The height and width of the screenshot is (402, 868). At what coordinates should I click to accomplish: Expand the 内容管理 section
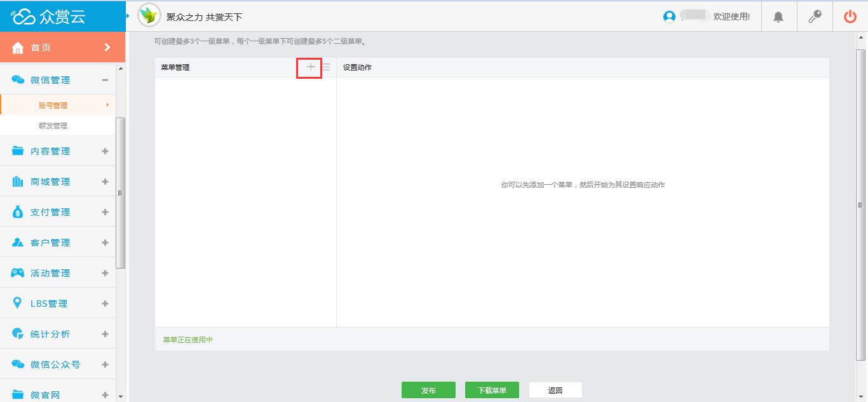pos(105,151)
